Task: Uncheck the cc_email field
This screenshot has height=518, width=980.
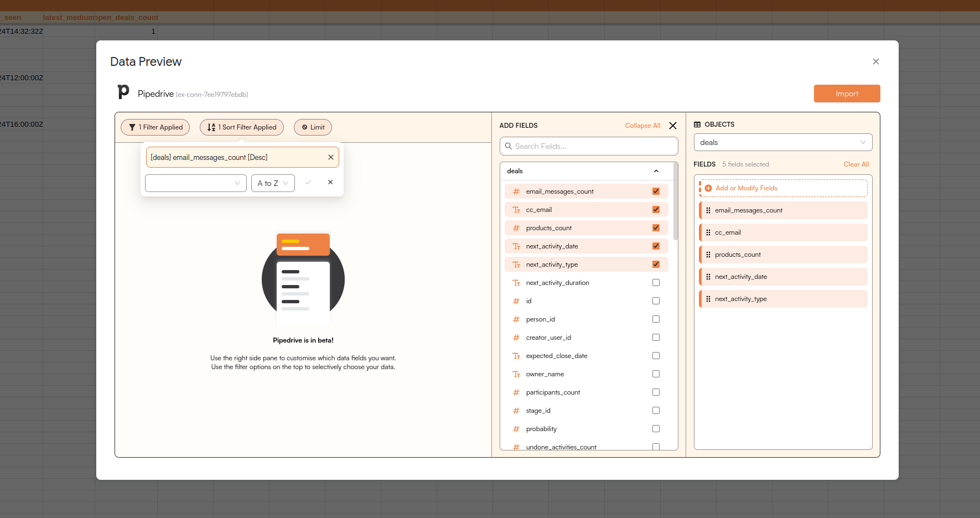Action: 656,210
